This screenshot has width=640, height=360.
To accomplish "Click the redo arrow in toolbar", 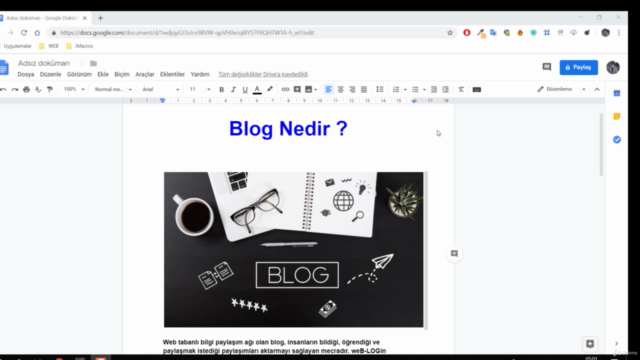I will click(15, 89).
